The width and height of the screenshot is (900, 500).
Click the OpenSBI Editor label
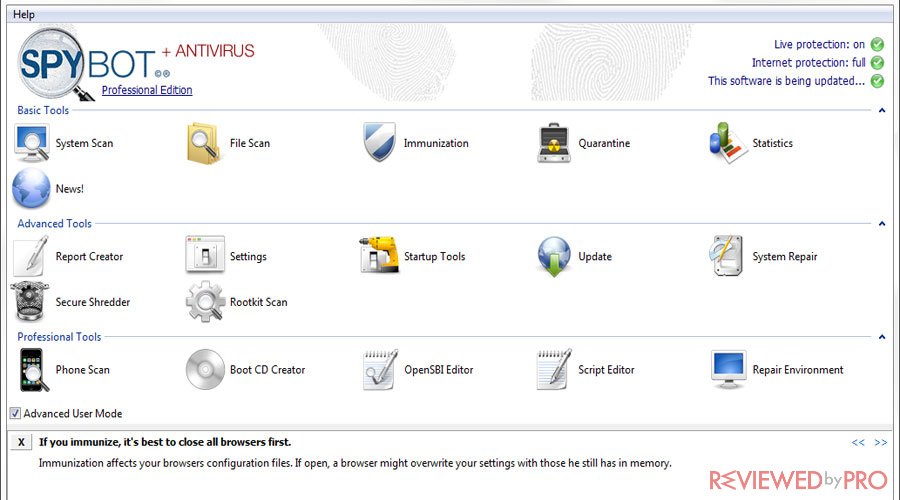click(x=439, y=370)
